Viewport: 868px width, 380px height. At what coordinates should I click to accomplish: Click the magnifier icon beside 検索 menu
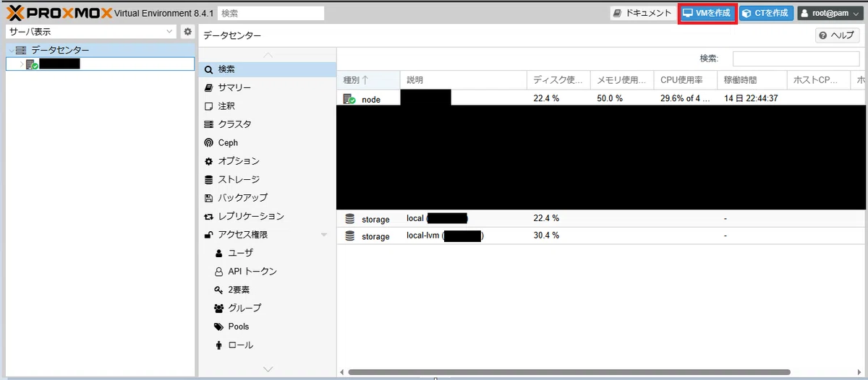(x=208, y=69)
